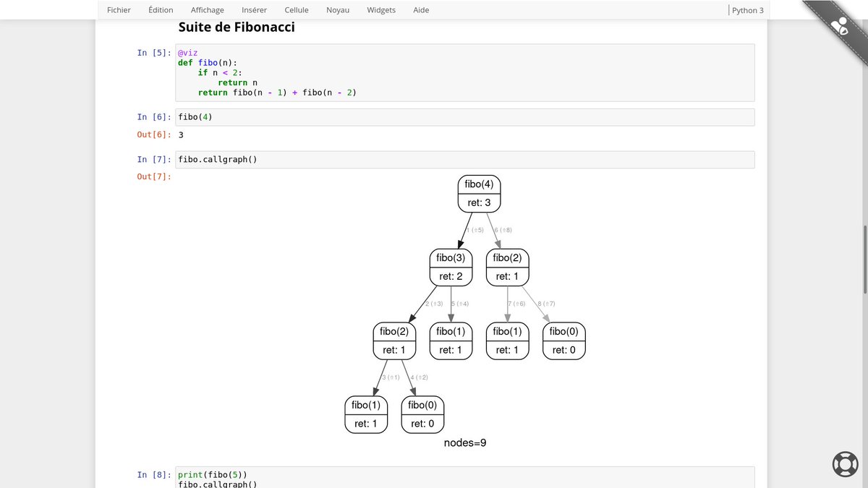Click into the fibo.callgraph() code cell
868x488 pixels.
tap(464, 160)
